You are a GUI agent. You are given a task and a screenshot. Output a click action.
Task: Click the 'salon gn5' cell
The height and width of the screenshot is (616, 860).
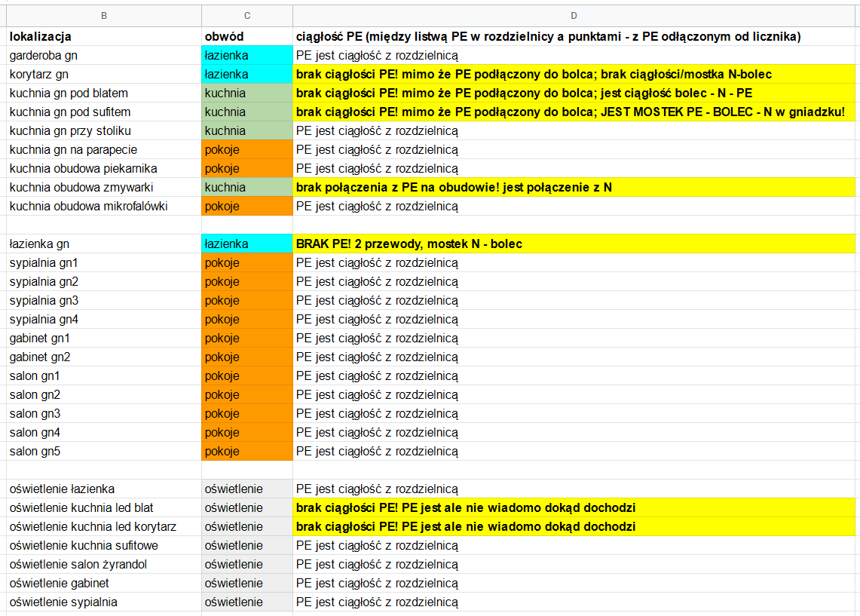click(103, 451)
